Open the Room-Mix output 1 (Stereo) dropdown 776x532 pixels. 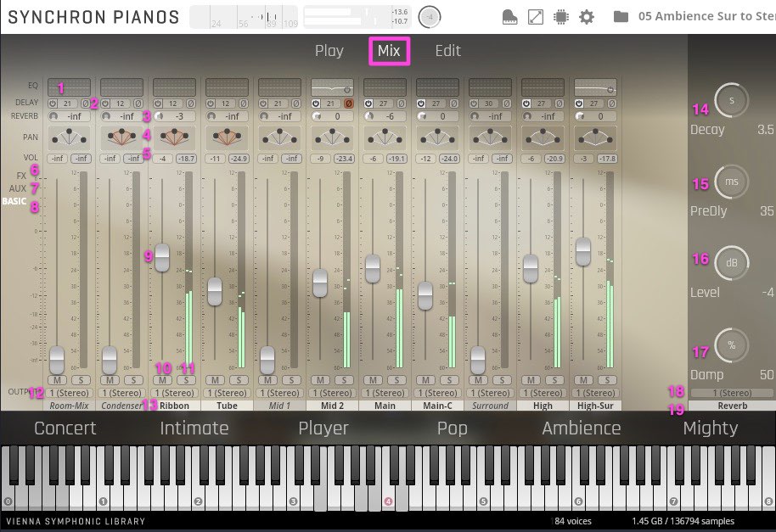(x=69, y=393)
